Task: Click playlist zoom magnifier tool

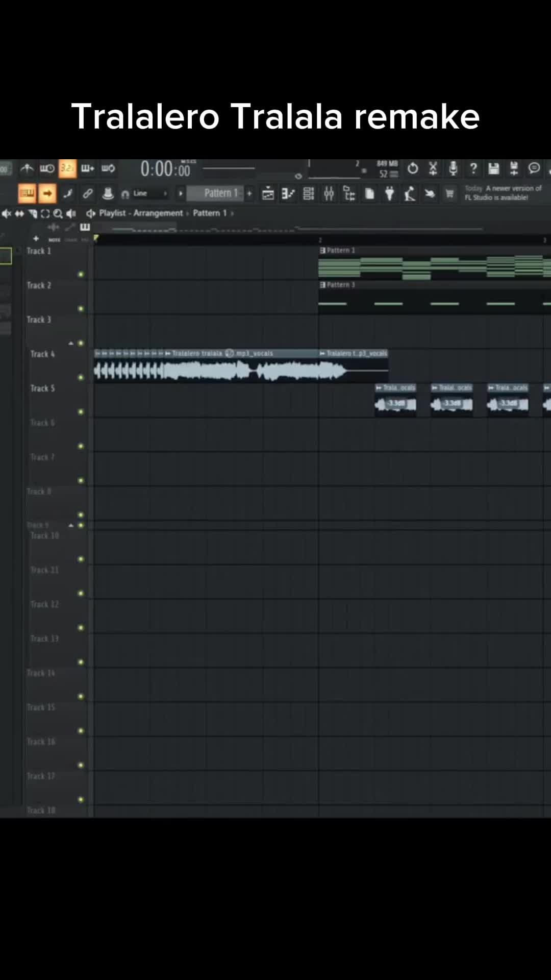Action: click(x=58, y=213)
